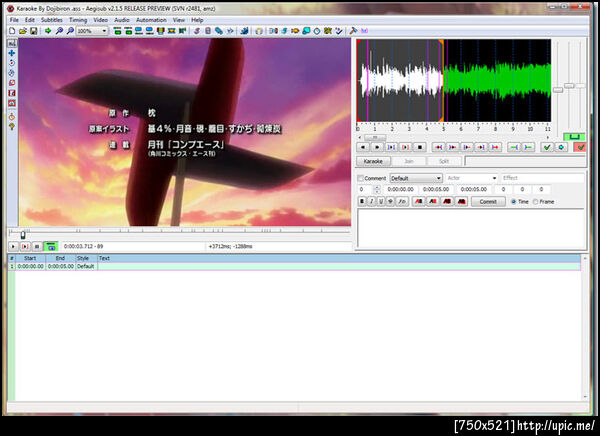Play the audio selection
600x436 pixels.
(391, 147)
